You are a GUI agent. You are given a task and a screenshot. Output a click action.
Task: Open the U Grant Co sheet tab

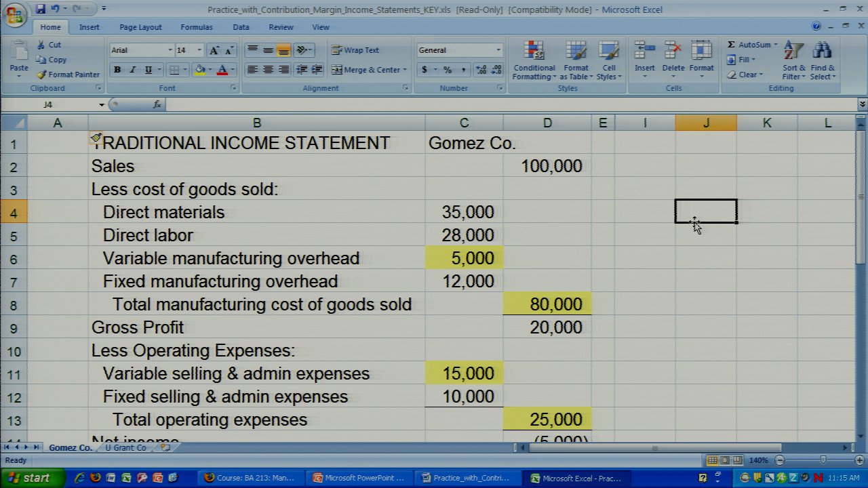click(125, 448)
